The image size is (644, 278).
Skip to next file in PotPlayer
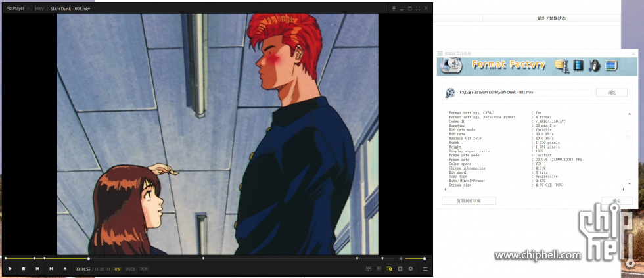pos(51,269)
